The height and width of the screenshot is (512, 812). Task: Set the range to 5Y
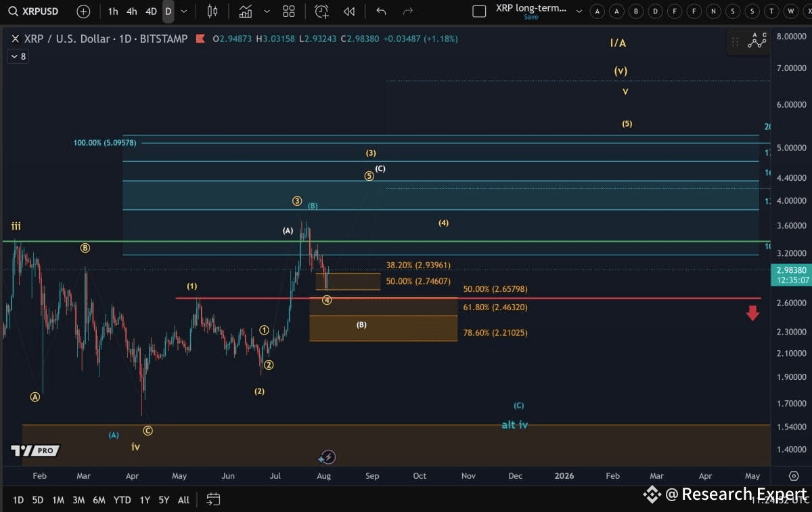click(x=164, y=500)
